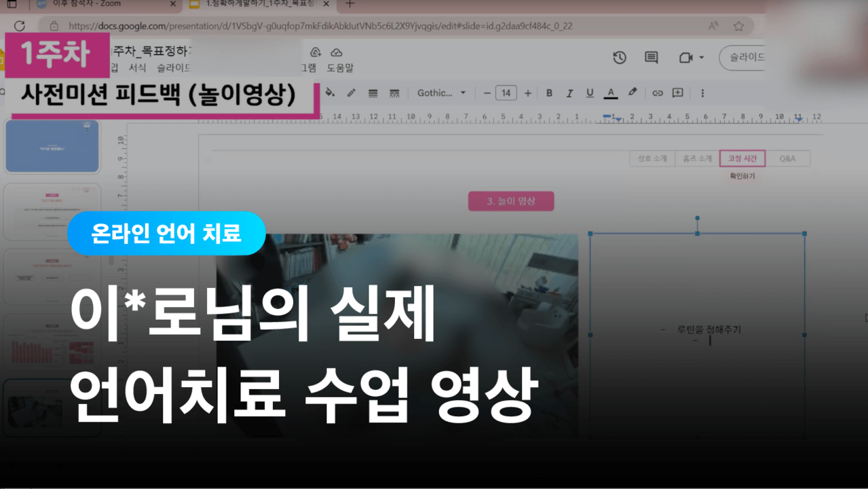
Task: Toggle underline formatting
Action: coord(590,93)
